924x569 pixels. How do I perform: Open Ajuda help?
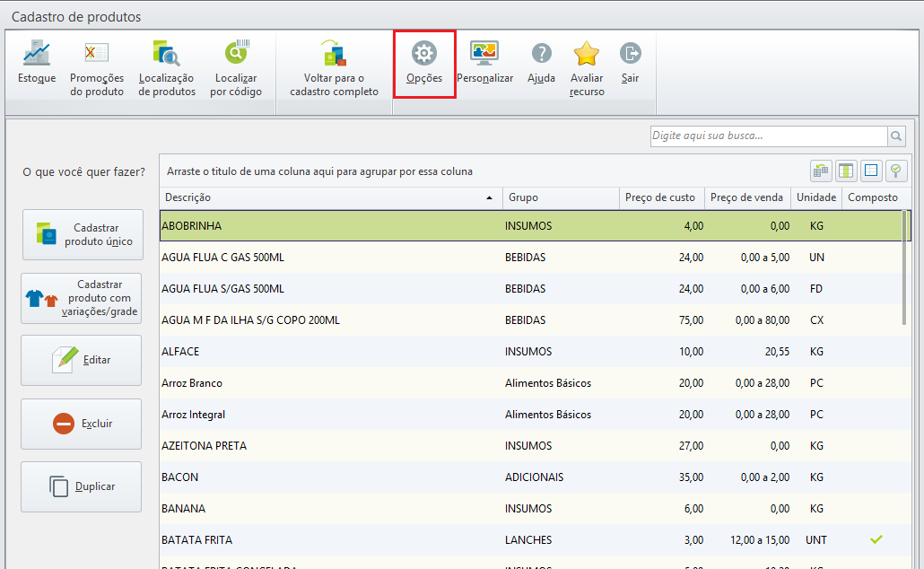[541, 63]
